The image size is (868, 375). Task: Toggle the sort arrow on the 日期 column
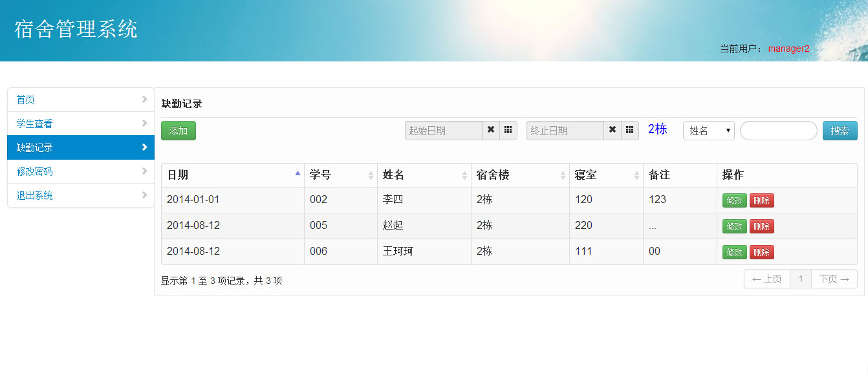(x=297, y=173)
